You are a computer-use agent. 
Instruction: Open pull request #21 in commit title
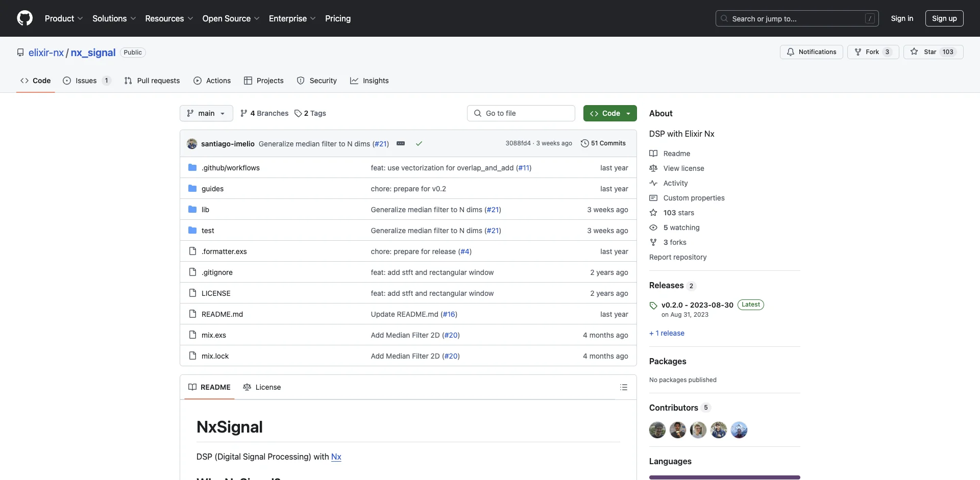tap(381, 144)
